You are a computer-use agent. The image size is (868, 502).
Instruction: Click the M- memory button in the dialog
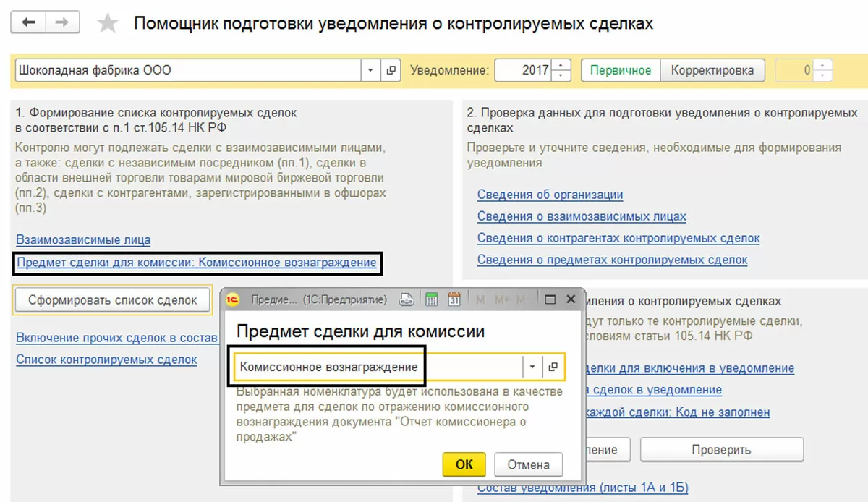pyautogui.click(x=524, y=299)
